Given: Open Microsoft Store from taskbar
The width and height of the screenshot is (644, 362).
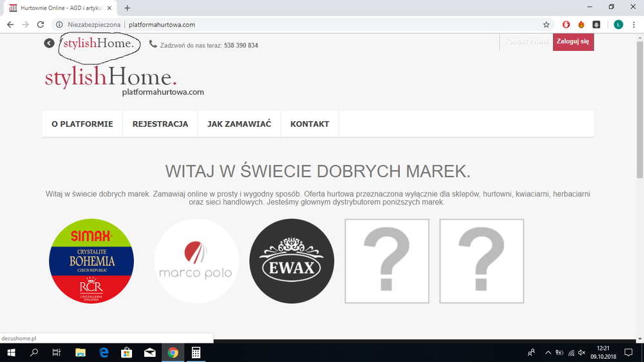Looking at the screenshot, I should (126, 352).
